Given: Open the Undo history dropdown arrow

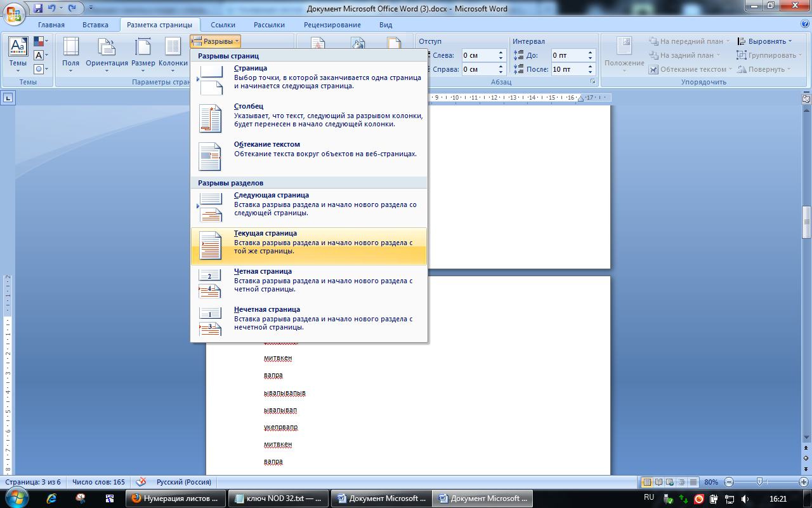Looking at the screenshot, I should point(61,8).
